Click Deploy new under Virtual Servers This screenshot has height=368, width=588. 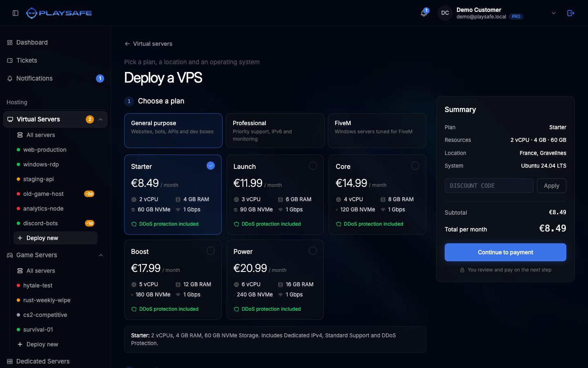[56, 238]
